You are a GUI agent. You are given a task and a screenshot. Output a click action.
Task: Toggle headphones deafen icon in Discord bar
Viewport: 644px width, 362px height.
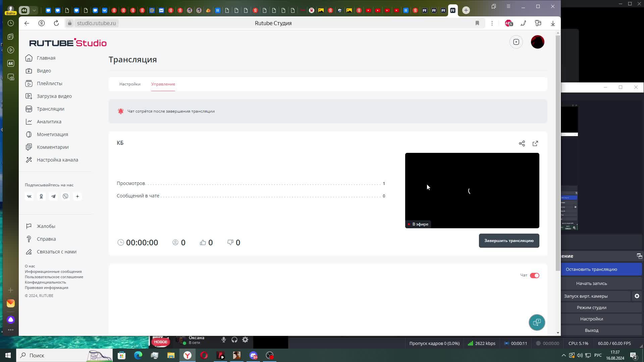[x=234, y=340]
